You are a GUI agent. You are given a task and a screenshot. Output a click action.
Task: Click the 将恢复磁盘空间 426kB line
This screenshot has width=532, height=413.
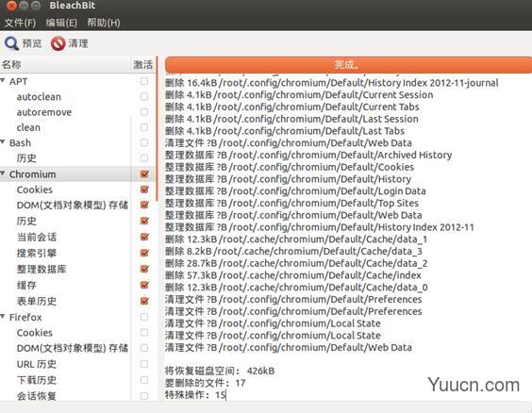click(220, 371)
